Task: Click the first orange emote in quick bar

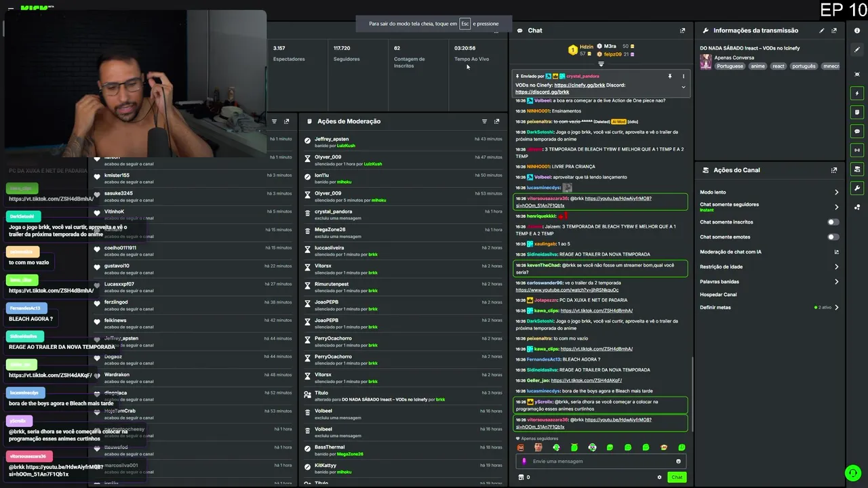Action: pyautogui.click(x=521, y=447)
